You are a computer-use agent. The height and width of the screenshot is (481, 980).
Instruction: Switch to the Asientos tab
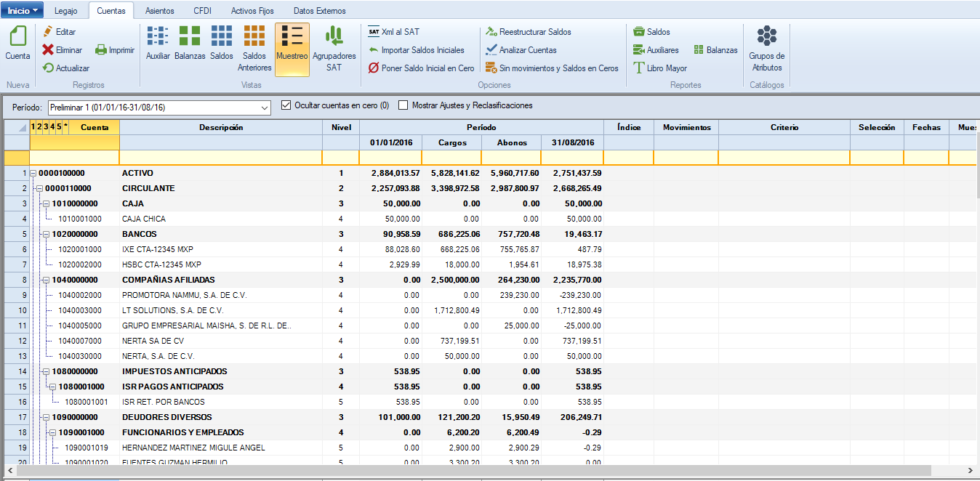tap(159, 11)
